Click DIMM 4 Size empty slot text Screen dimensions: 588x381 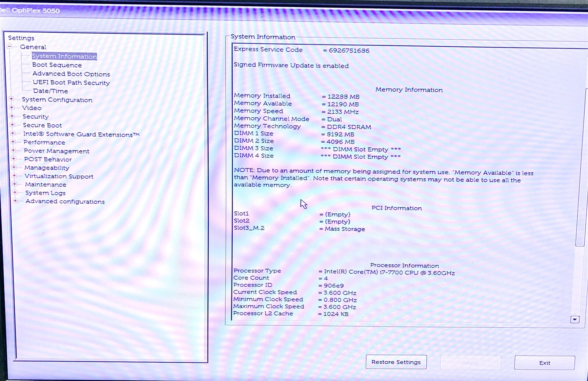[361, 157]
